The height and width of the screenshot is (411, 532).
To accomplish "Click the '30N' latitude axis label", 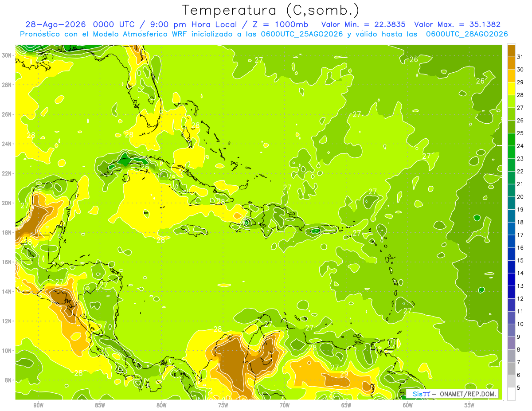I will point(8,55).
